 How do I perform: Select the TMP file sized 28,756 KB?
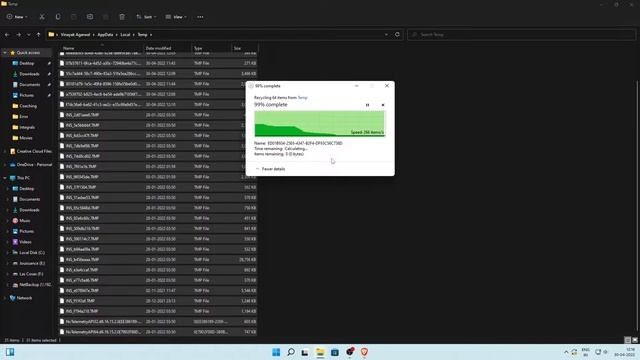point(158,260)
